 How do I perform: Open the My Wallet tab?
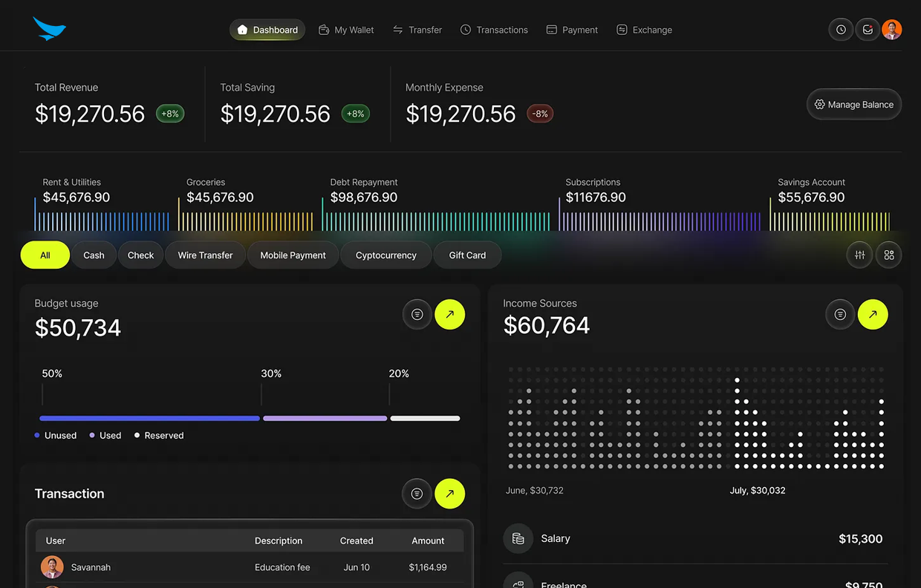(346, 30)
